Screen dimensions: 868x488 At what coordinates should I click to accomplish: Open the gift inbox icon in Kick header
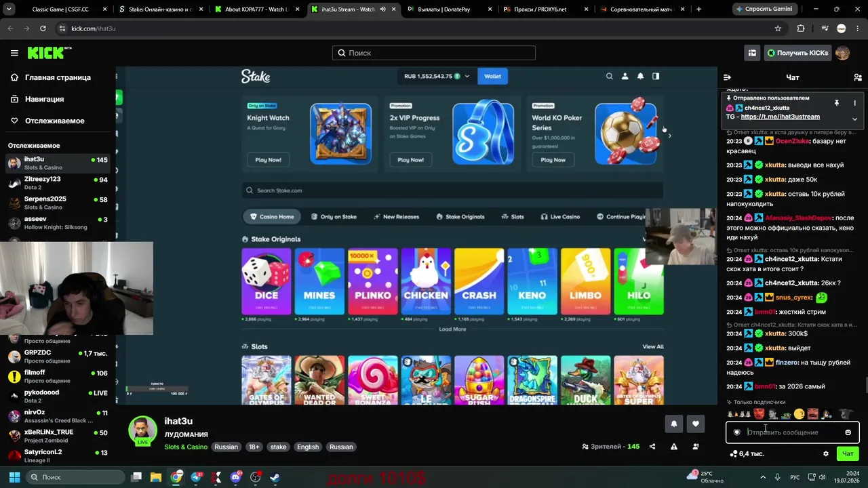click(752, 53)
